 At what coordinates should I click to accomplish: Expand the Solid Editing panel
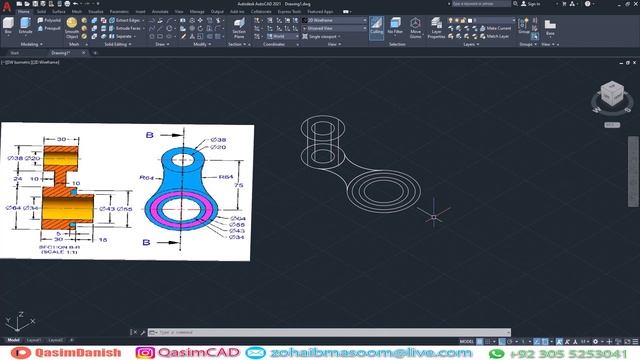click(x=118, y=44)
